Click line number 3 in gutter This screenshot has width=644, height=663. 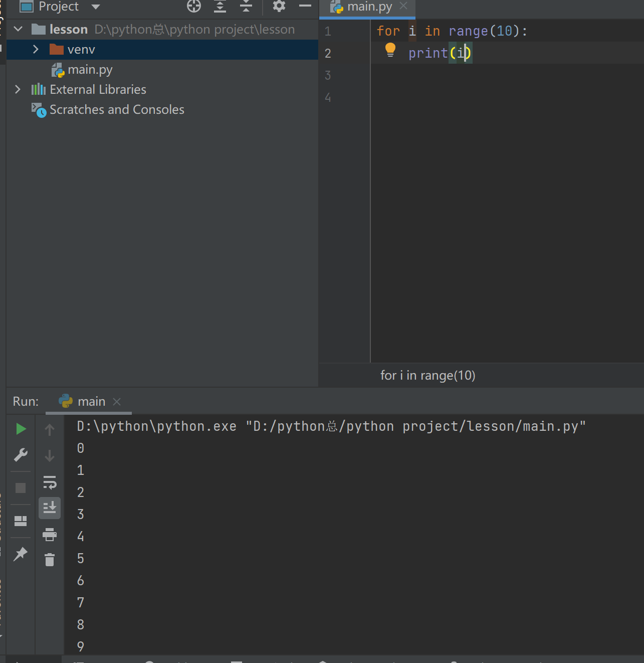(328, 76)
